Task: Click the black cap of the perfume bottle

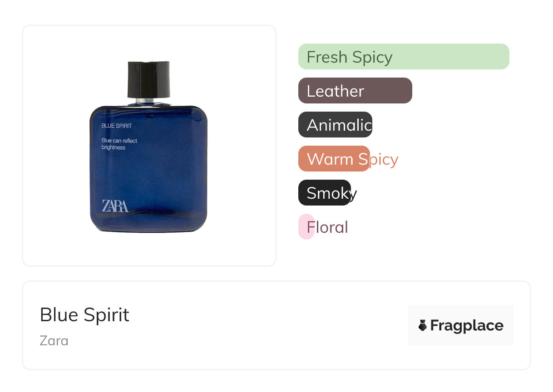Action: [148, 79]
